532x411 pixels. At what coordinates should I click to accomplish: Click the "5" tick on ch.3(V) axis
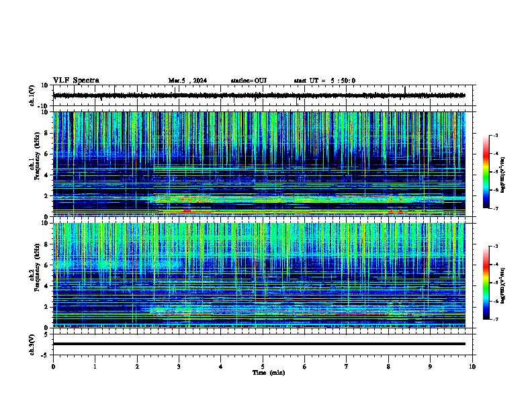(x=46, y=334)
